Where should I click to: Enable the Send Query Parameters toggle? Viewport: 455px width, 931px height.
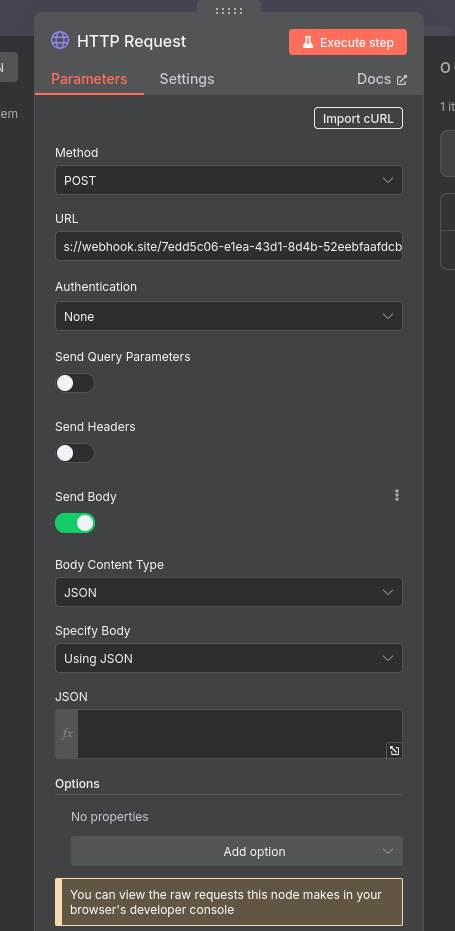pos(75,383)
